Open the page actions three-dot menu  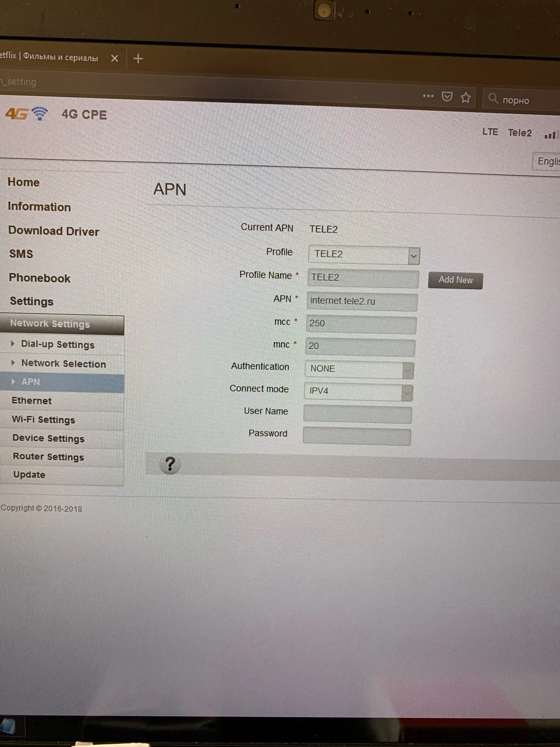428,96
